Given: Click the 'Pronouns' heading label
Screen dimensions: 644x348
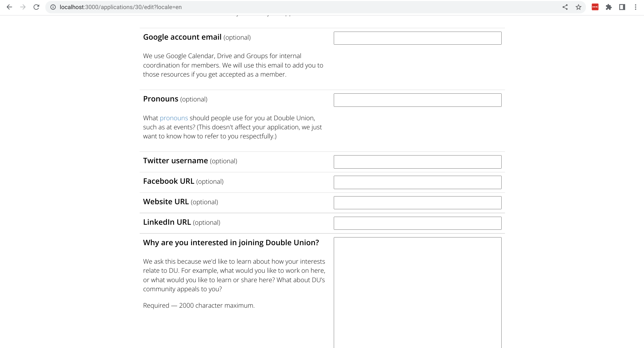Looking at the screenshot, I should [160, 99].
